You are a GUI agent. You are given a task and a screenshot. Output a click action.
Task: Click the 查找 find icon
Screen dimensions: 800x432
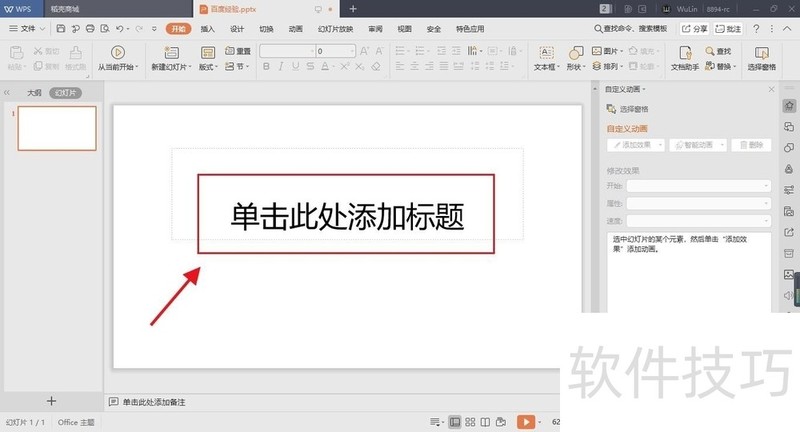pos(710,51)
